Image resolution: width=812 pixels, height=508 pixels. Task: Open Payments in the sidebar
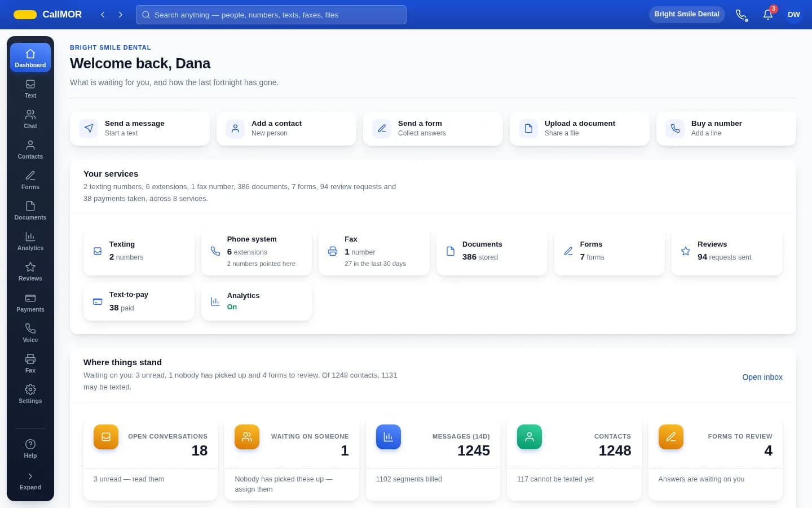point(30,303)
